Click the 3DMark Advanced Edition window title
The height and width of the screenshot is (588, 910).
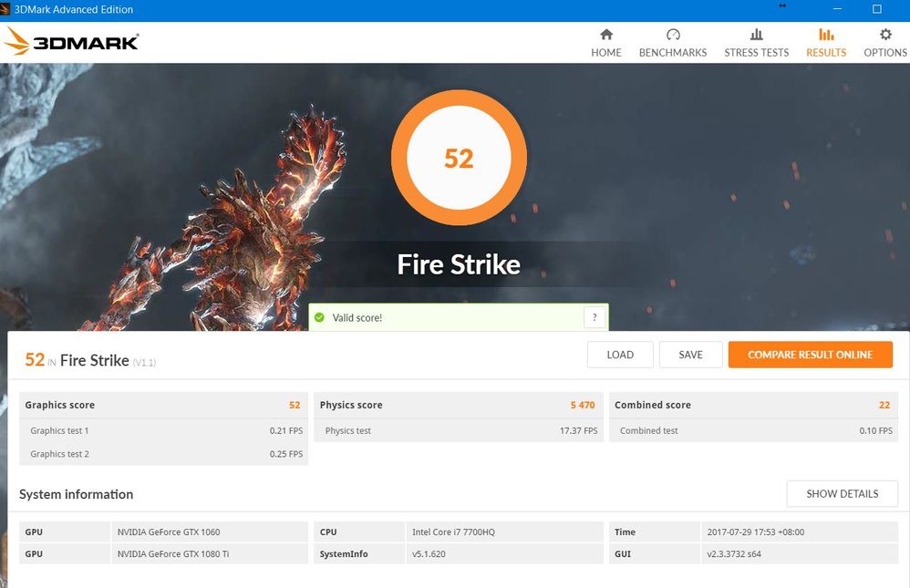[x=74, y=9]
